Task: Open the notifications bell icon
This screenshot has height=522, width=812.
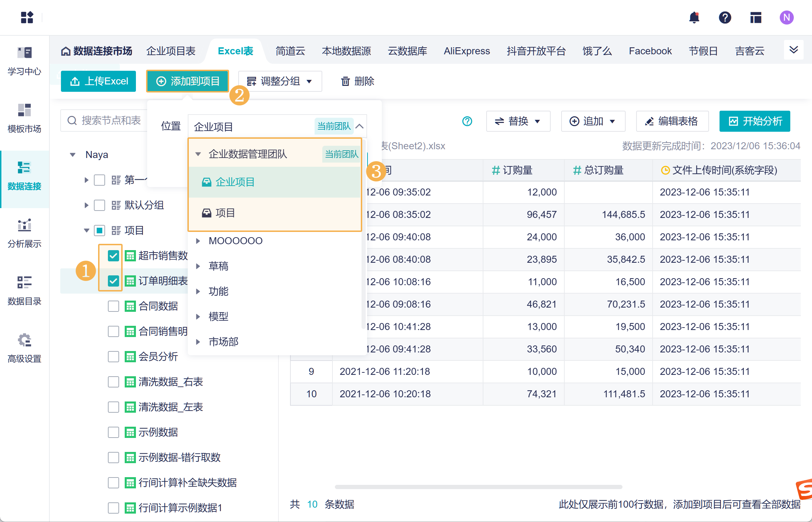Action: tap(694, 18)
